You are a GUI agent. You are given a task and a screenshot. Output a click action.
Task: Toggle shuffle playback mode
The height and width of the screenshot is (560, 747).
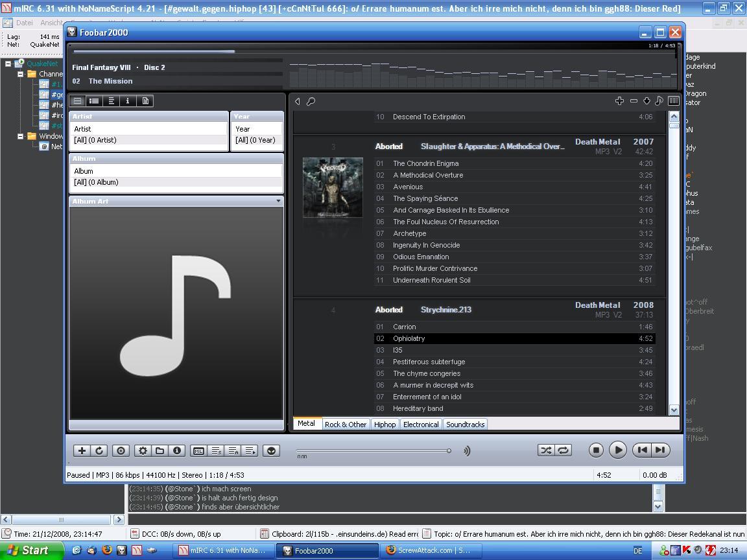pos(546,450)
